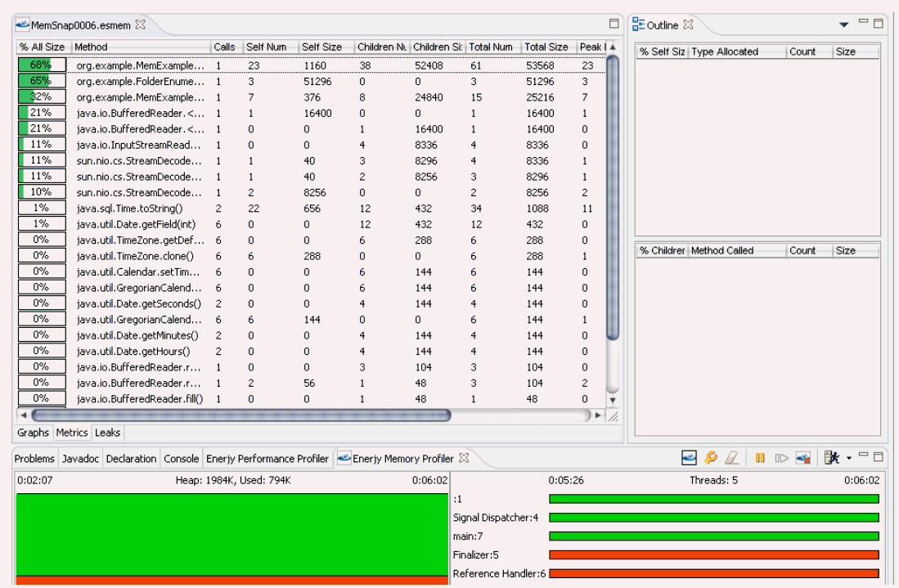Click the memory snapshot icon in profiler toolbar
This screenshot has width=899, height=588.
pos(690,459)
